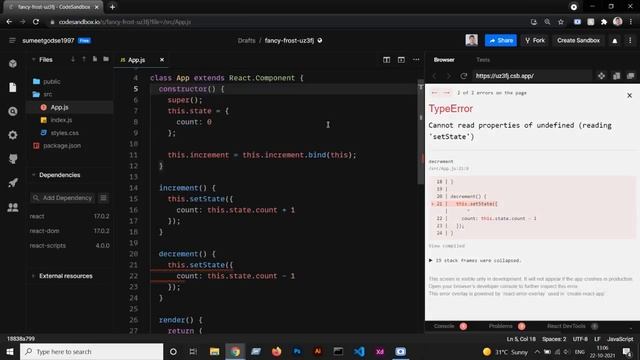This screenshot has width=640, height=360.
Task: Open preview in new window icon
Action: coord(631,76)
